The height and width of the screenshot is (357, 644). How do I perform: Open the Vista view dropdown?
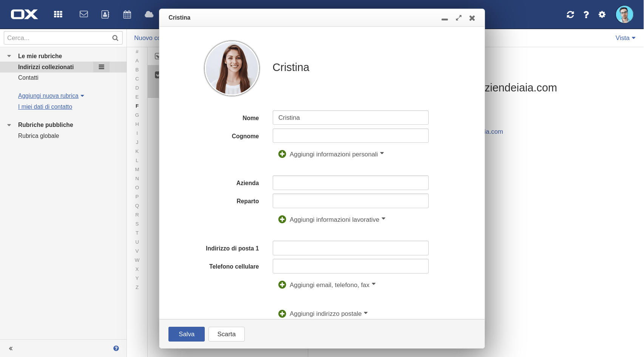[625, 38]
